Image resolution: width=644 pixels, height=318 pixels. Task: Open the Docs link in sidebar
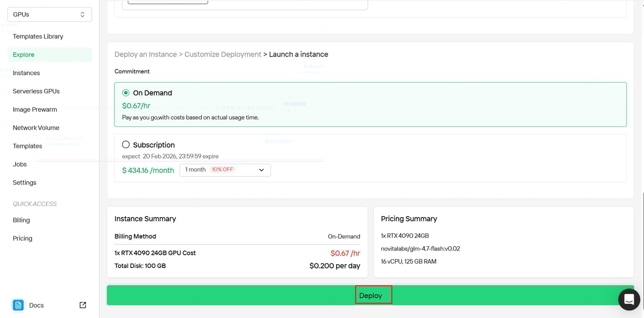(36, 305)
